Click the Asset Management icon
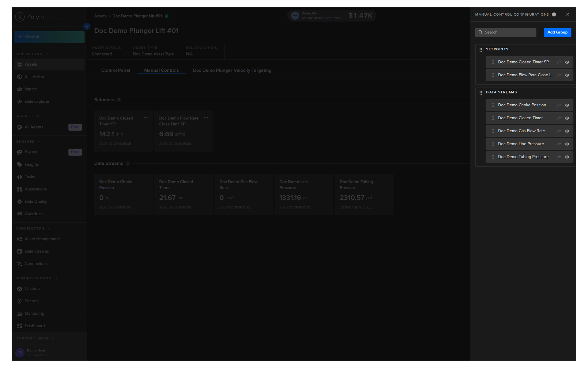Screen dimensions: 588x368 20,239
